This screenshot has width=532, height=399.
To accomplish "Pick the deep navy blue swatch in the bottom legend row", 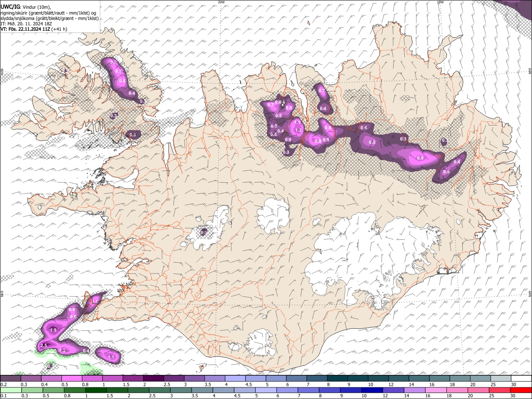I will tap(372, 389).
